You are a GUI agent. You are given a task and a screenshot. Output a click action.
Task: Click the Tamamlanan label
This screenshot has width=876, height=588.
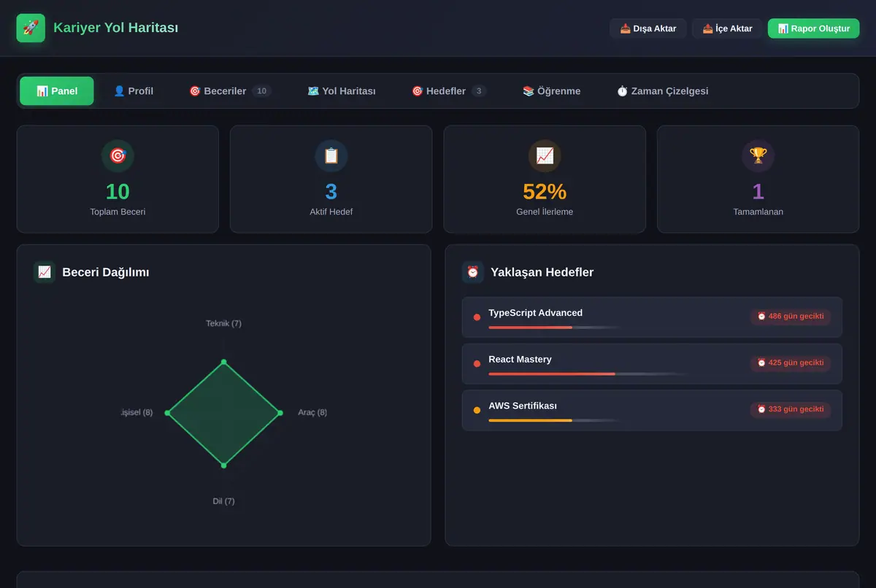pos(758,212)
